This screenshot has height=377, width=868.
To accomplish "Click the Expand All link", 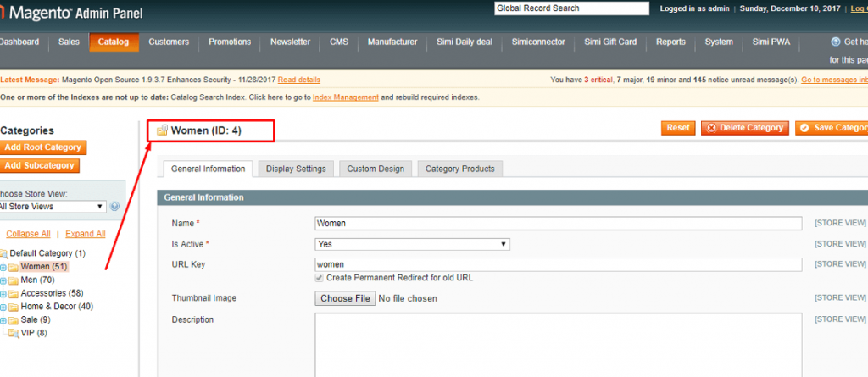I will pyautogui.click(x=86, y=234).
